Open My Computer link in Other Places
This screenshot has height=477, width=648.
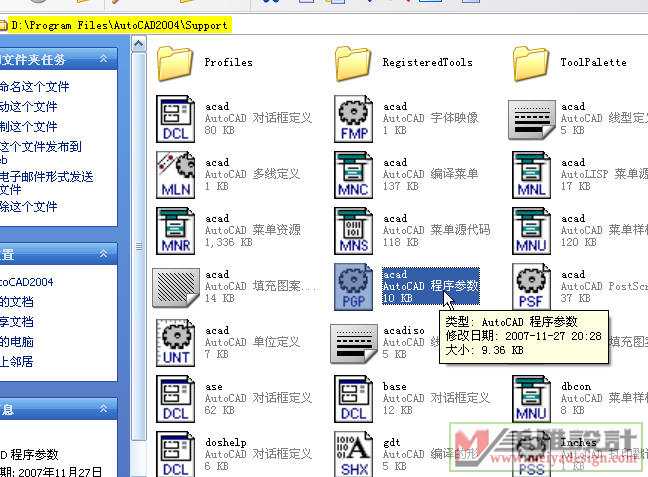coord(17,342)
